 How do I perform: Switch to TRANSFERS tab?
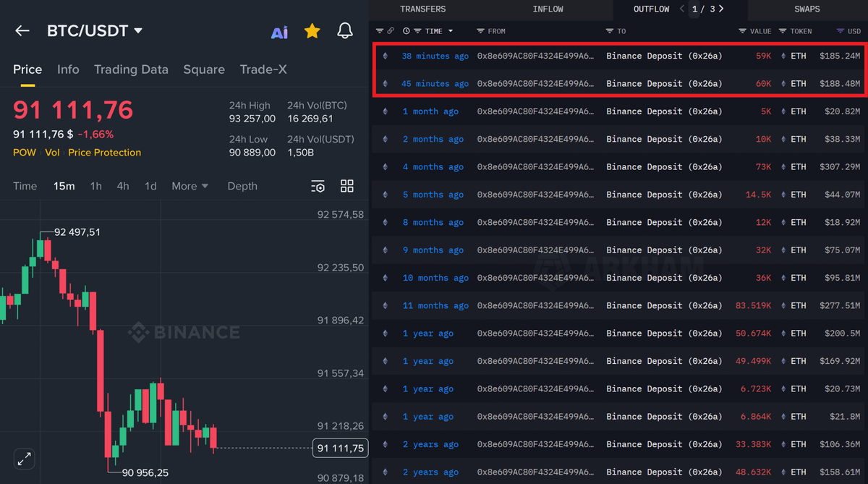[422, 9]
